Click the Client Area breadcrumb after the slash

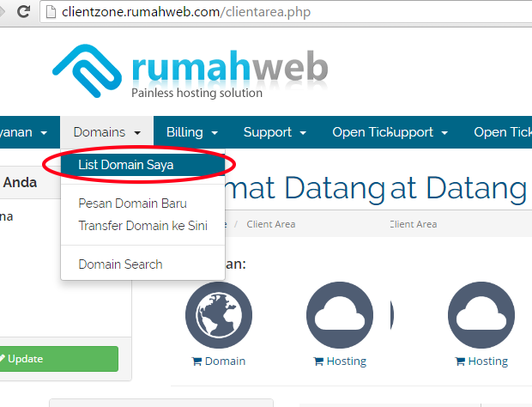click(271, 224)
